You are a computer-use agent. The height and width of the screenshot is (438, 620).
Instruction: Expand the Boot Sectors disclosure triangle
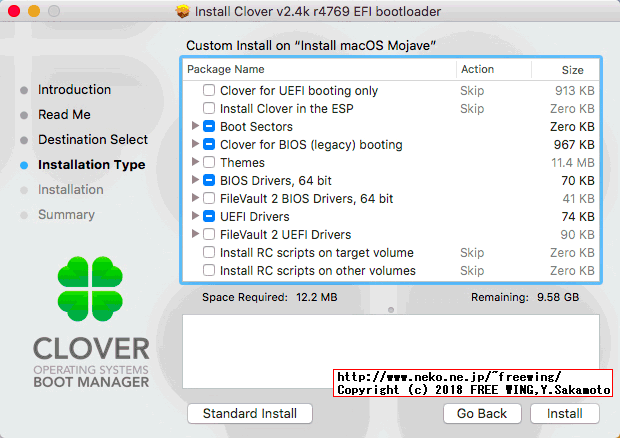[195, 126]
